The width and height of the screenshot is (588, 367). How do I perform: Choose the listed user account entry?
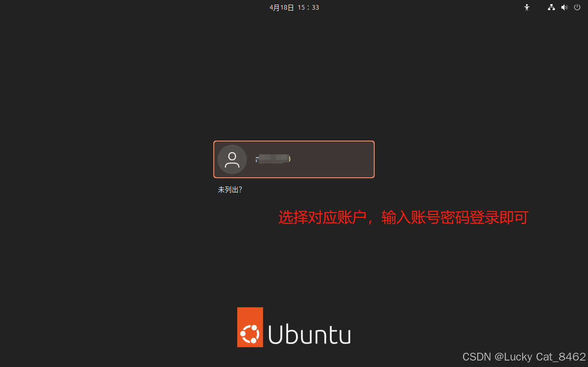coord(294,159)
